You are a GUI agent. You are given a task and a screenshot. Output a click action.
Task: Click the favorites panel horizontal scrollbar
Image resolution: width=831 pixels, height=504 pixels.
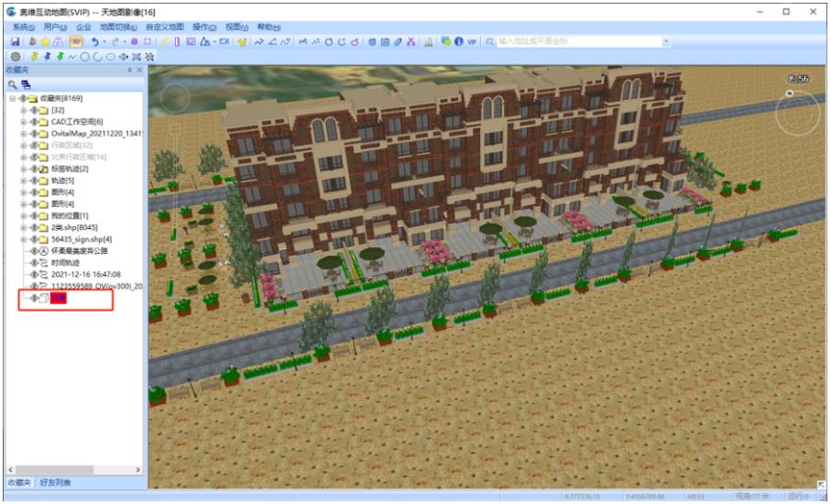coord(54,469)
